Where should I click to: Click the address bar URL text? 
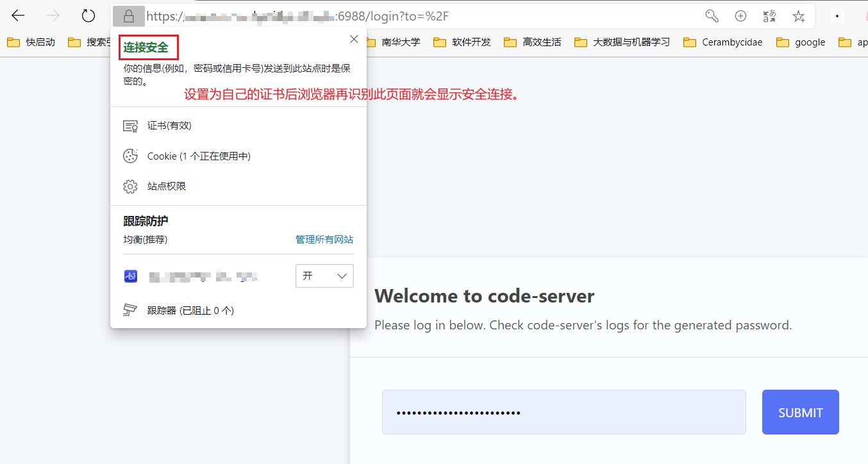click(297, 16)
